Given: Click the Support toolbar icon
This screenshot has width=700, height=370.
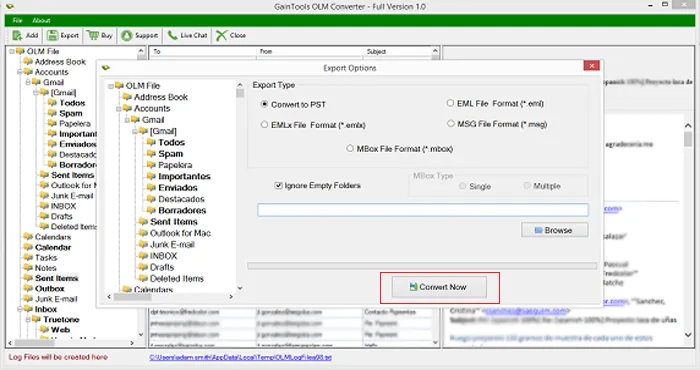Looking at the screenshot, I should tap(127, 35).
